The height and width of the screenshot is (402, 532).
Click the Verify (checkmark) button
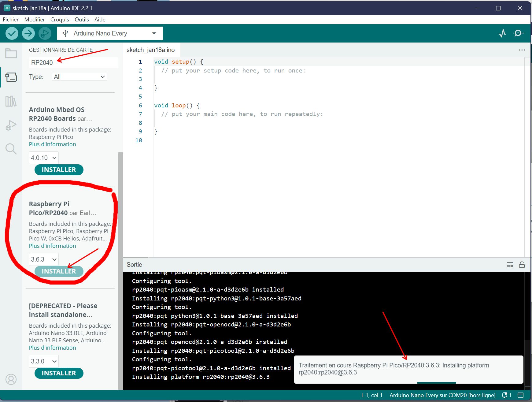pos(12,33)
